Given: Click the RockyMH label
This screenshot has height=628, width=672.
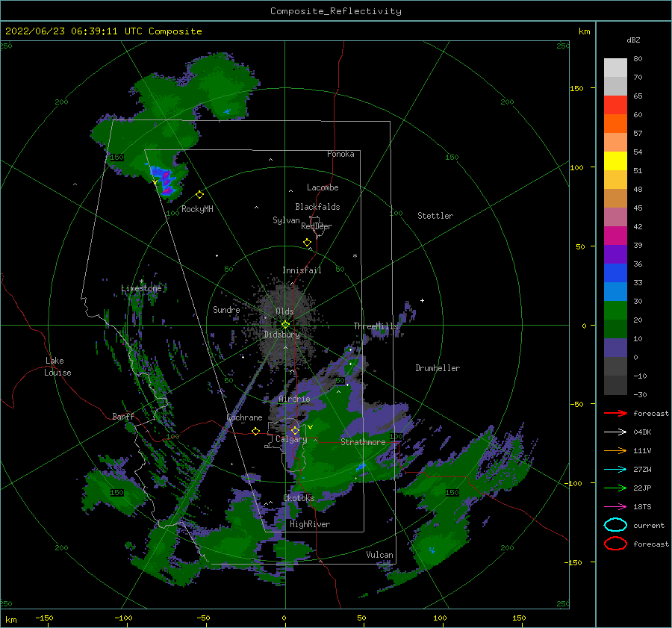Looking at the screenshot, I should click(197, 209).
